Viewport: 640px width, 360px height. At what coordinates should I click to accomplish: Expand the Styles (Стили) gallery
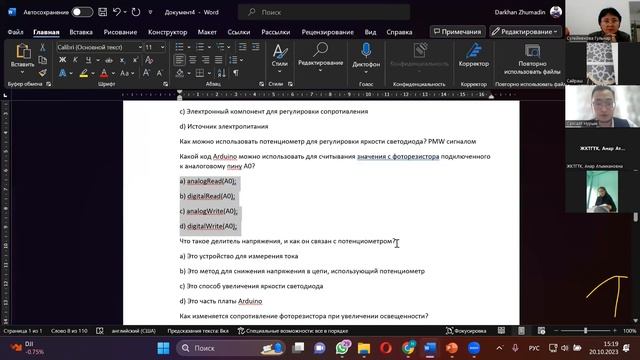pos(280,57)
